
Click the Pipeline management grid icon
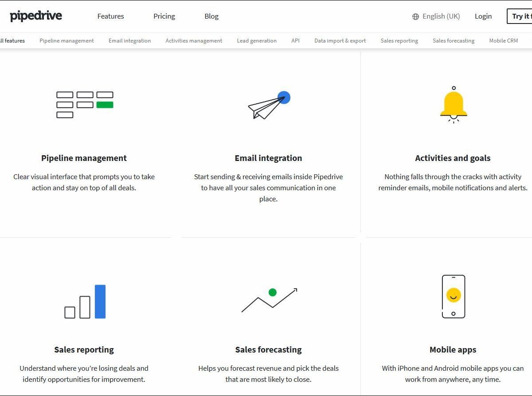85,105
